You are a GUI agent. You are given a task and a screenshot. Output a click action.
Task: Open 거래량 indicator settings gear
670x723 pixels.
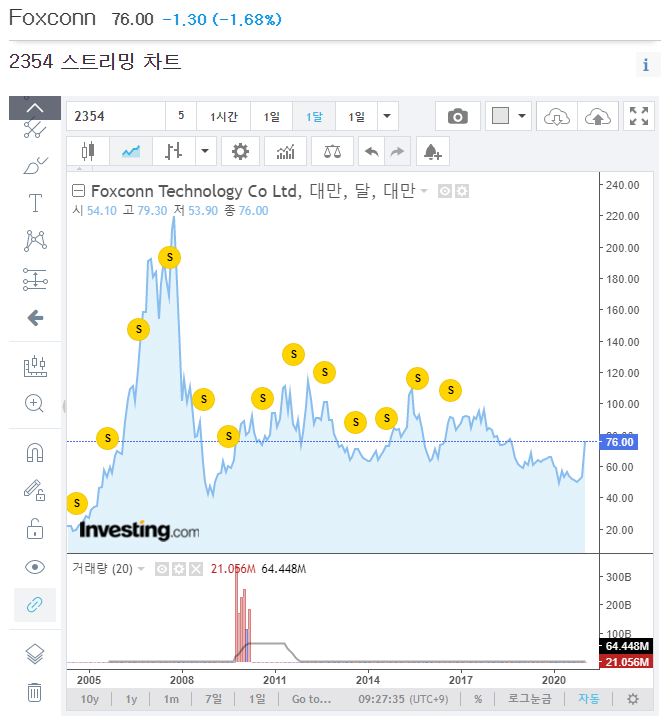[x=178, y=569]
